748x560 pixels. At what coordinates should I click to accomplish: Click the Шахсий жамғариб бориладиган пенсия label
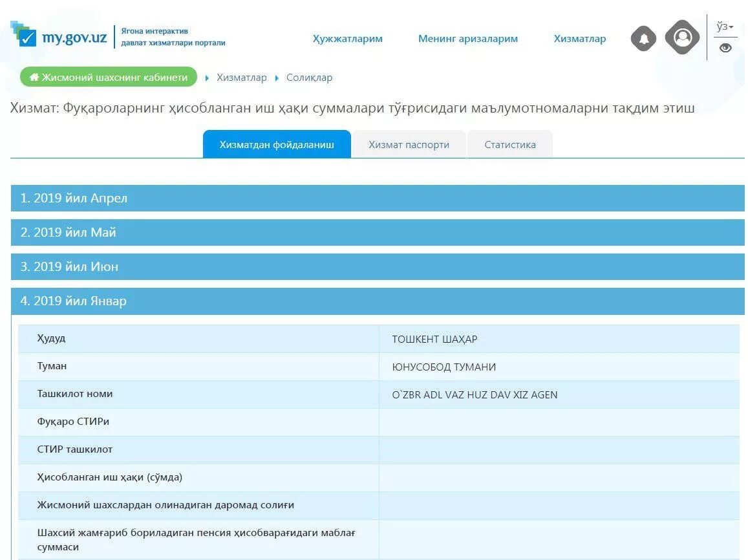click(196, 539)
